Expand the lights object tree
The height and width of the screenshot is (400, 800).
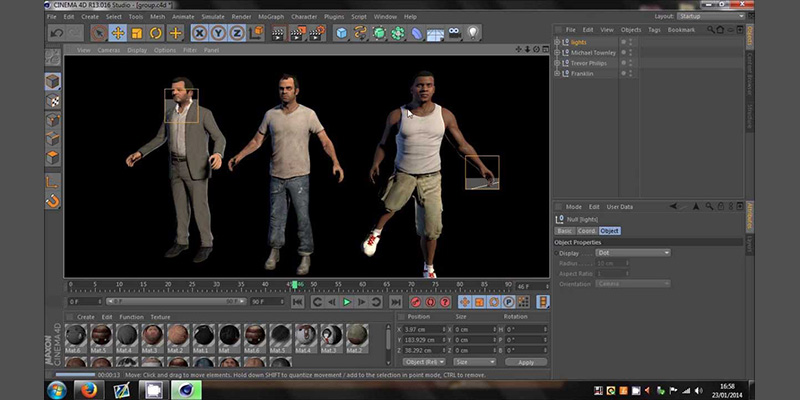tap(557, 42)
